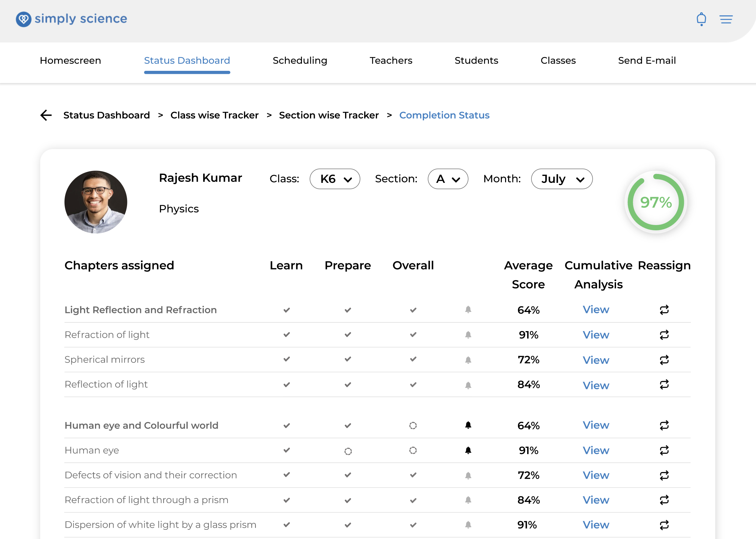The image size is (756, 539).
Task: View analysis for Defects of vision and their correction
Action: tap(596, 475)
